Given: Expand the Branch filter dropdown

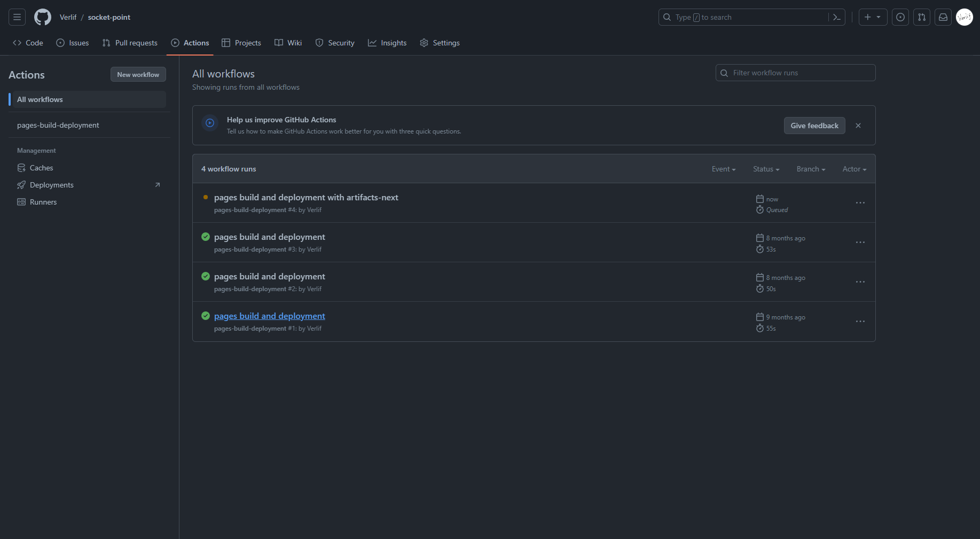Looking at the screenshot, I should (811, 169).
